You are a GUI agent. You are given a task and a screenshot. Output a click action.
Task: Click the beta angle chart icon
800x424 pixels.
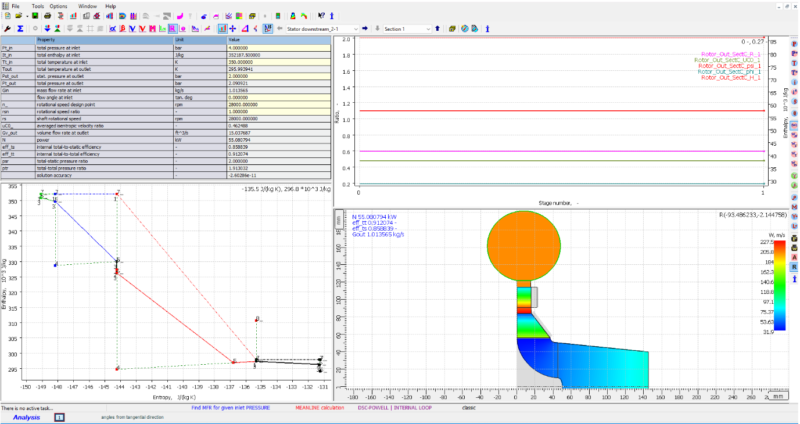(x=122, y=29)
